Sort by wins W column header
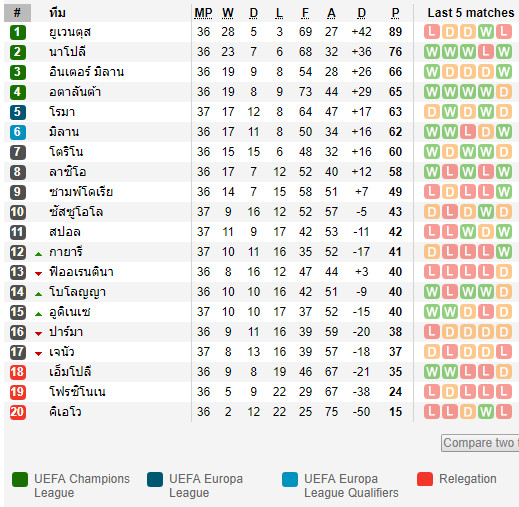Viewport: 519px width, 507px height. [x=228, y=13]
